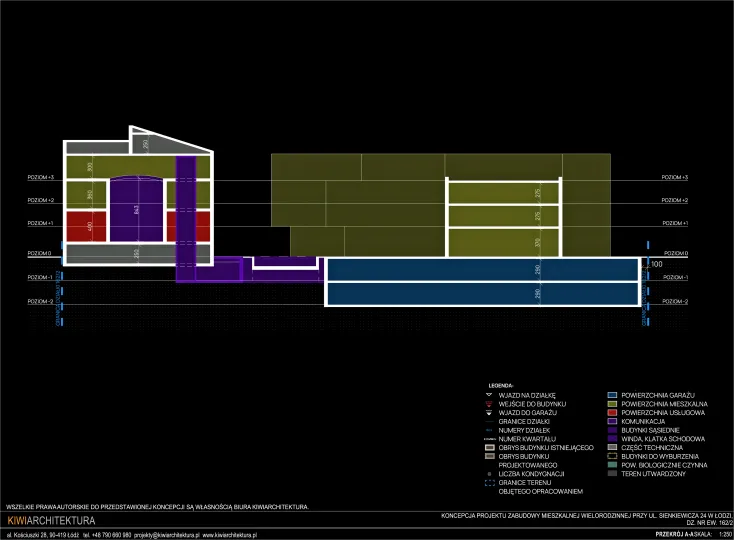Click the left POZIOM +3 level label
734x540 pixels.
coord(41,178)
